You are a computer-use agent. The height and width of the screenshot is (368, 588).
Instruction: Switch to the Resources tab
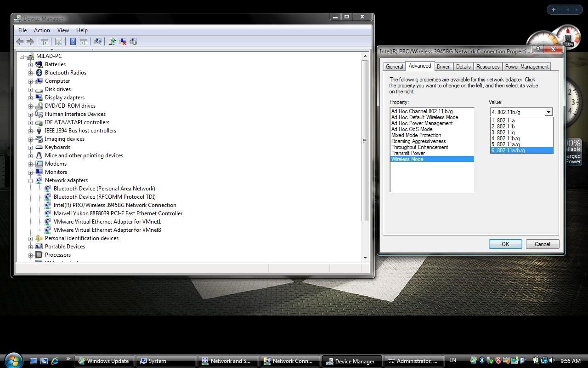pos(488,67)
